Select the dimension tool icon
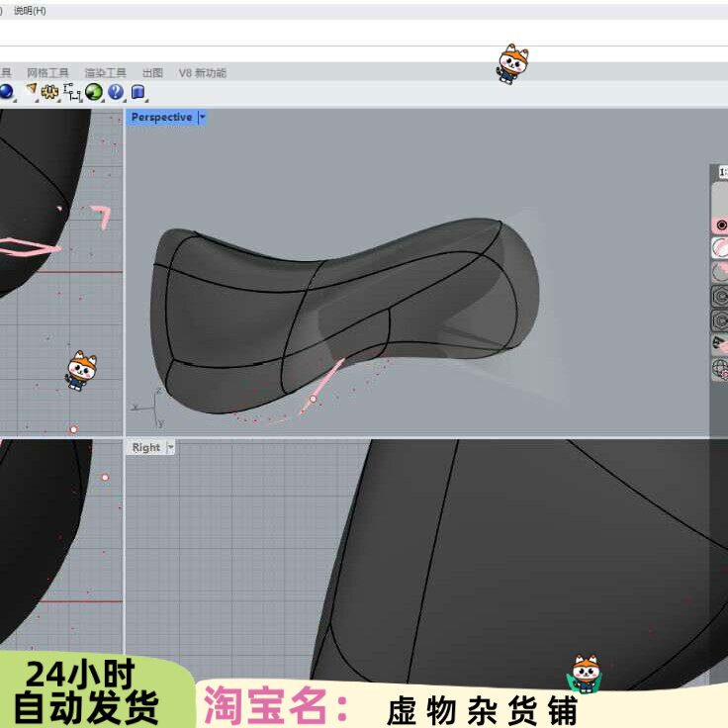Image resolution: width=728 pixels, height=728 pixels. tap(72, 92)
